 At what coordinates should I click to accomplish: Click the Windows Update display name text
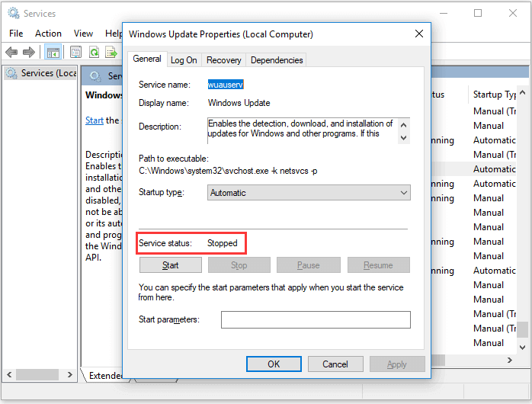pos(239,103)
